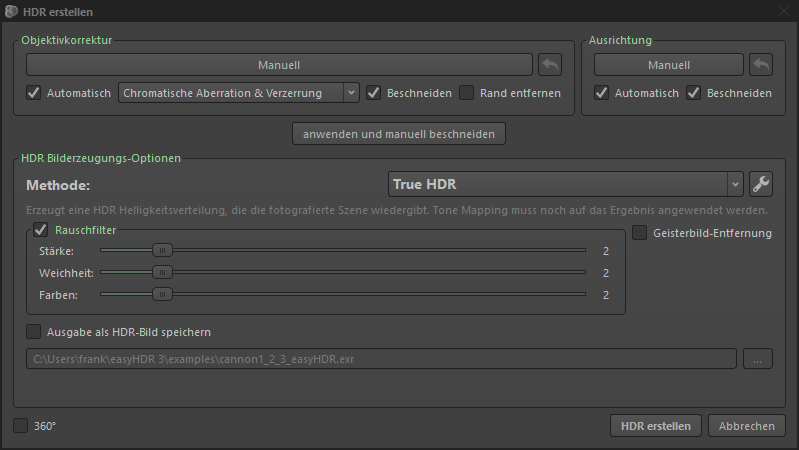This screenshot has height=450, width=799.
Task: Open Manuell lens correction in Objektivkorrektur
Action: point(279,65)
